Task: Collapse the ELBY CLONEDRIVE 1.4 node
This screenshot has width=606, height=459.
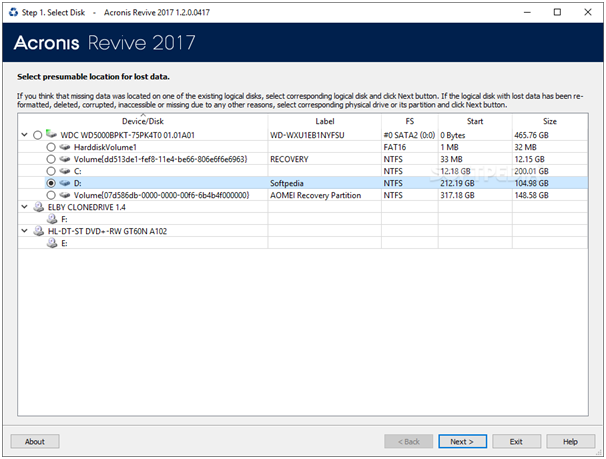Action: 24,207
